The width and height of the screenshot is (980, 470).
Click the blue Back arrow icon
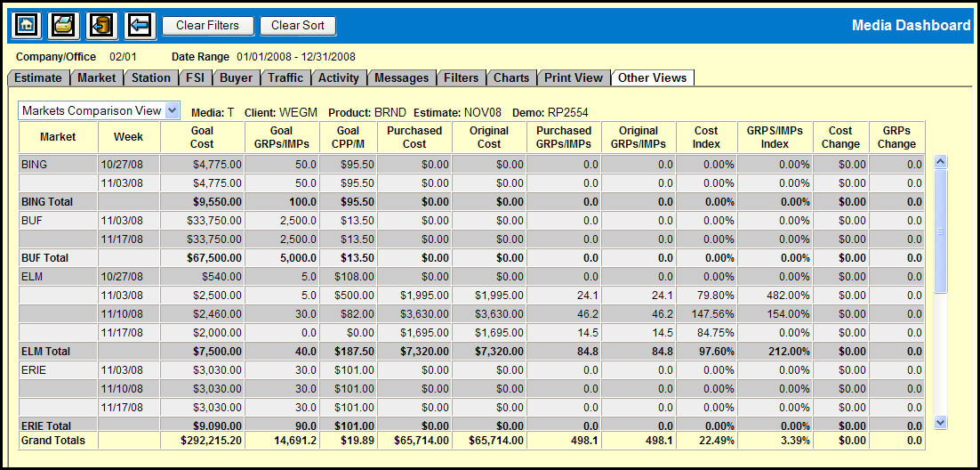click(x=139, y=25)
